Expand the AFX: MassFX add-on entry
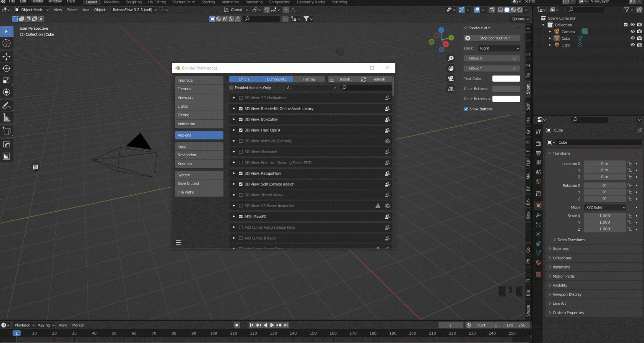The image size is (644, 343). click(234, 217)
